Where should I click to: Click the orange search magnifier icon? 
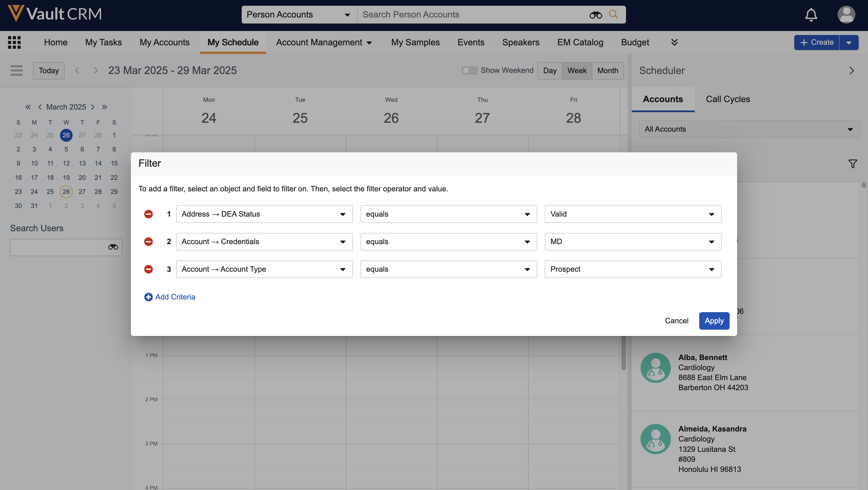[613, 14]
